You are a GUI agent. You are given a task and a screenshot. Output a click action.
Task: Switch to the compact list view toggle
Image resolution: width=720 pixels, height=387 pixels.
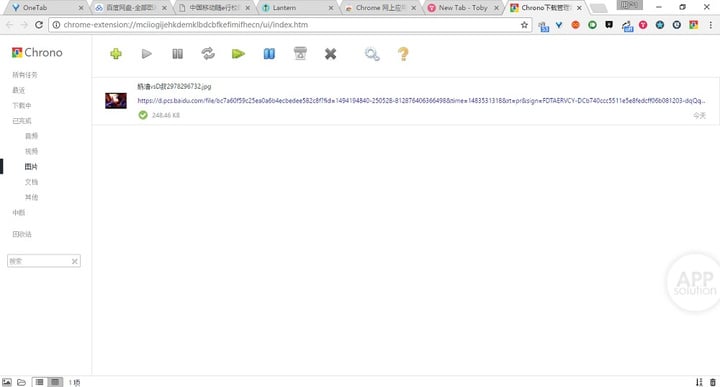click(x=39, y=382)
